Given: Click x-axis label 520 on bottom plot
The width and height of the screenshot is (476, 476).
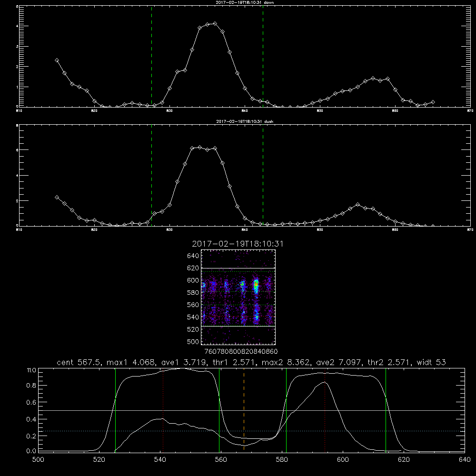Looking at the screenshot, I should tap(99, 460).
